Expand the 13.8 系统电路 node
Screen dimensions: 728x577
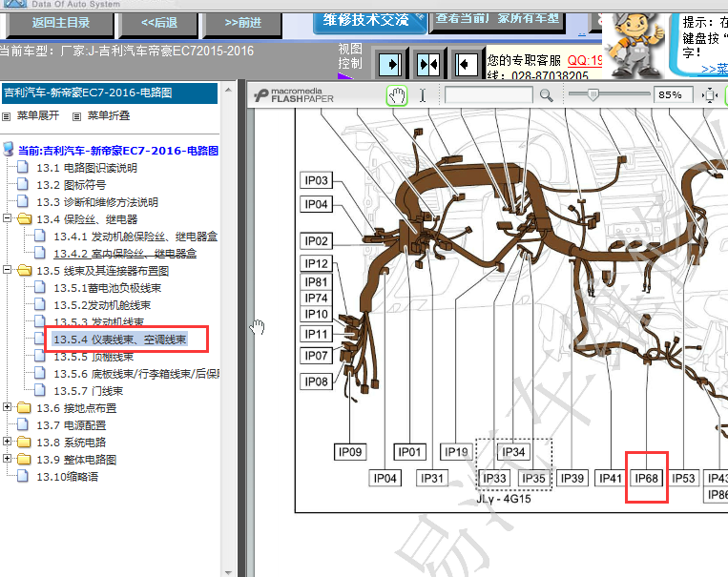pyautogui.click(x=7, y=441)
